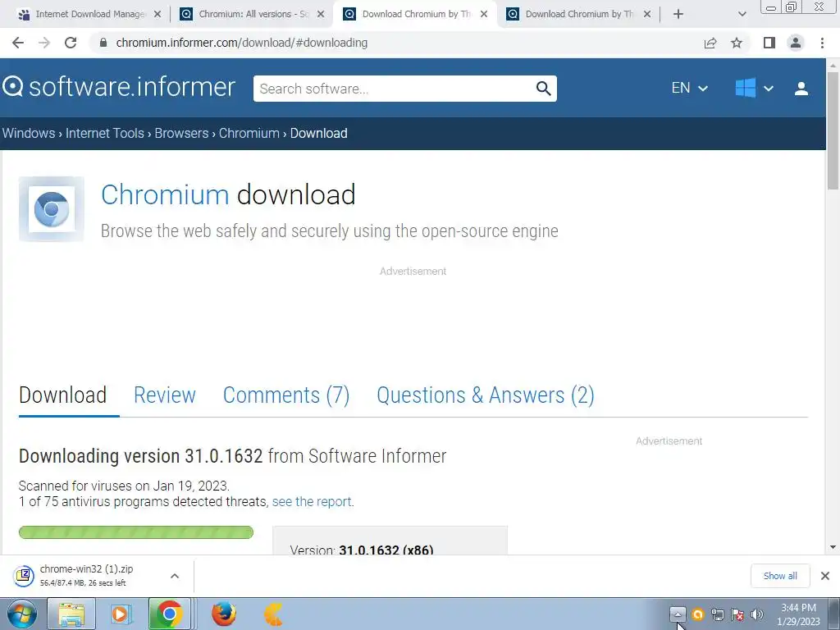Click the user account icon on the site header

point(801,89)
